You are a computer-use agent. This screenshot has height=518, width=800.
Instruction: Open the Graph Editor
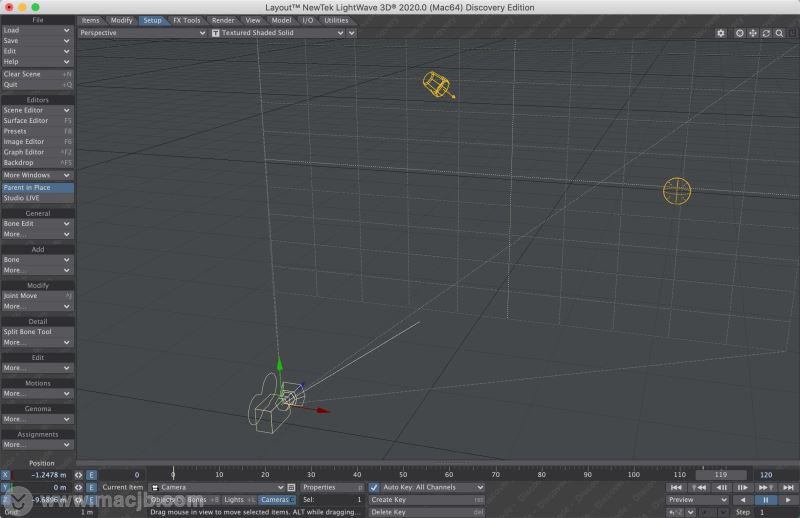pyautogui.click(x=38, y=152)
